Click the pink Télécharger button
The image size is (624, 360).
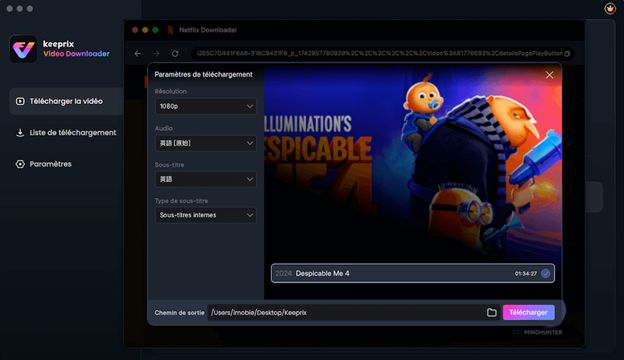(x=528, y=313)
